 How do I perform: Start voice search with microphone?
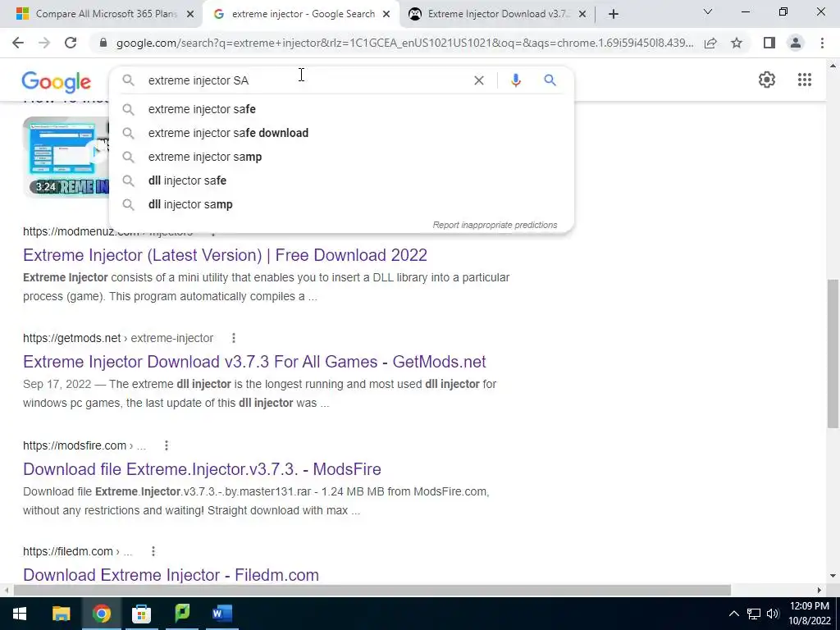(x=516, y=80)
